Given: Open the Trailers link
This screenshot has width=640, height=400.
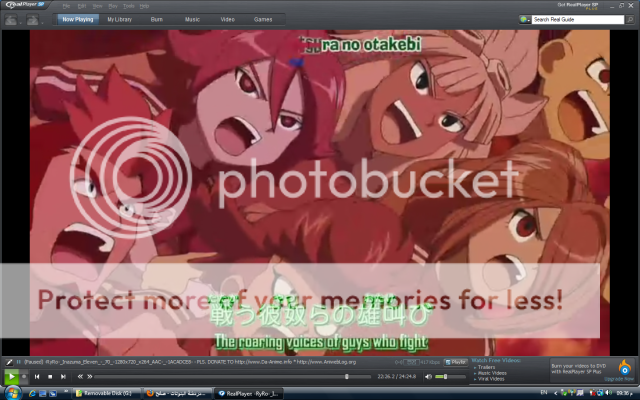Looking at the screenshot, I should click(x=486, y=367).
